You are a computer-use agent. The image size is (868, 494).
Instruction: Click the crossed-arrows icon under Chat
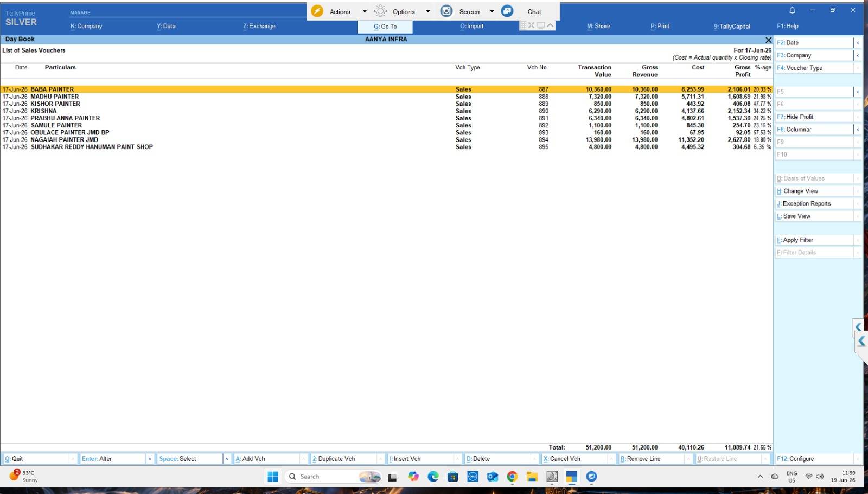[x=532, y=25]
